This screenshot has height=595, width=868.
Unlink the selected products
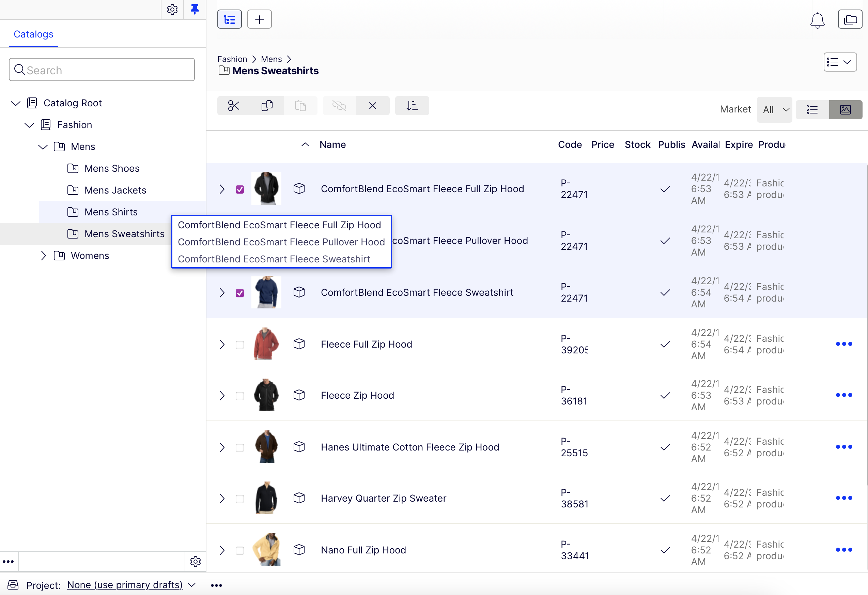click(339, 106)
